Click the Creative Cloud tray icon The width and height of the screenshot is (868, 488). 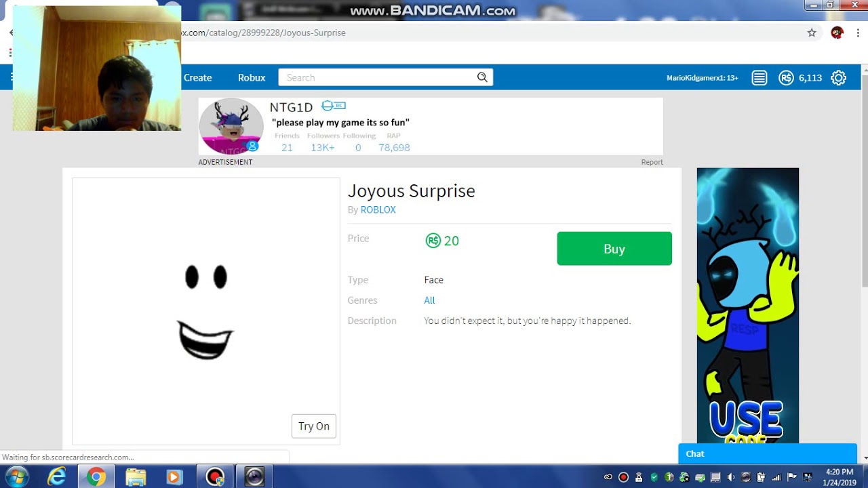[608, 476]
